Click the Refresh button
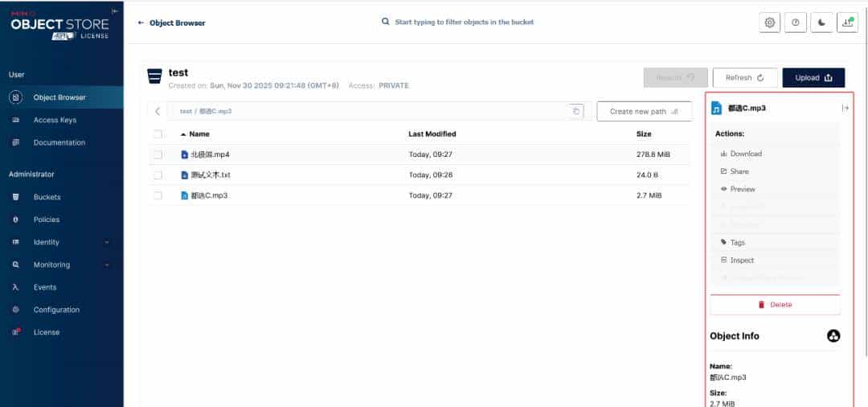The height and width of the screenshot is (407, 868). click(x=744, y=78)
